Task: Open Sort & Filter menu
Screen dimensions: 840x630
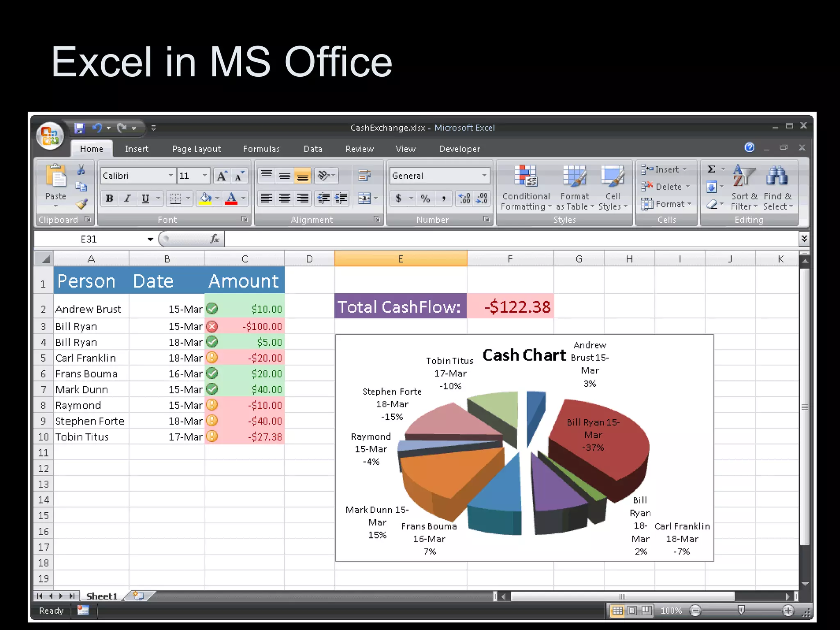Action: [744, 187]
